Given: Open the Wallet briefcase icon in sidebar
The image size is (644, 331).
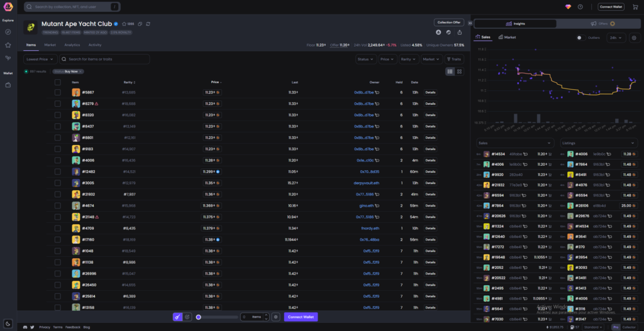Looking at the screenshot, I should click(x=8, y=85).
